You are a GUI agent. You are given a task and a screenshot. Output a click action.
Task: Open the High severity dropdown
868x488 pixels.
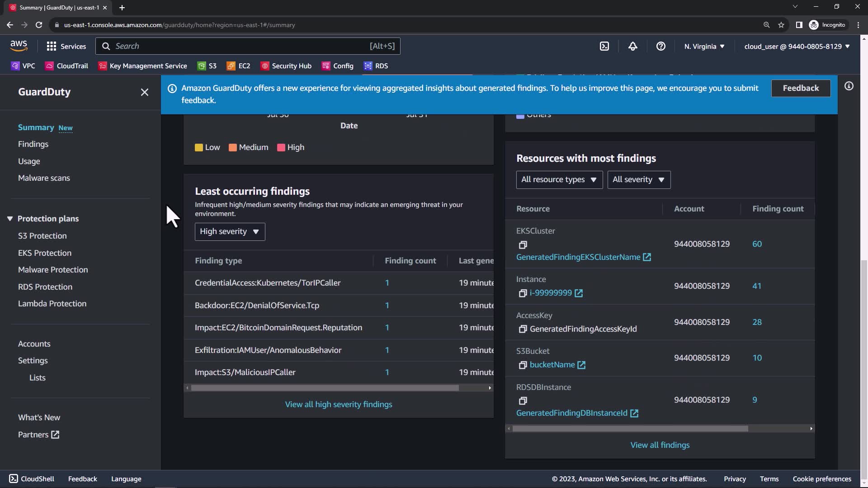coord(230,232)
